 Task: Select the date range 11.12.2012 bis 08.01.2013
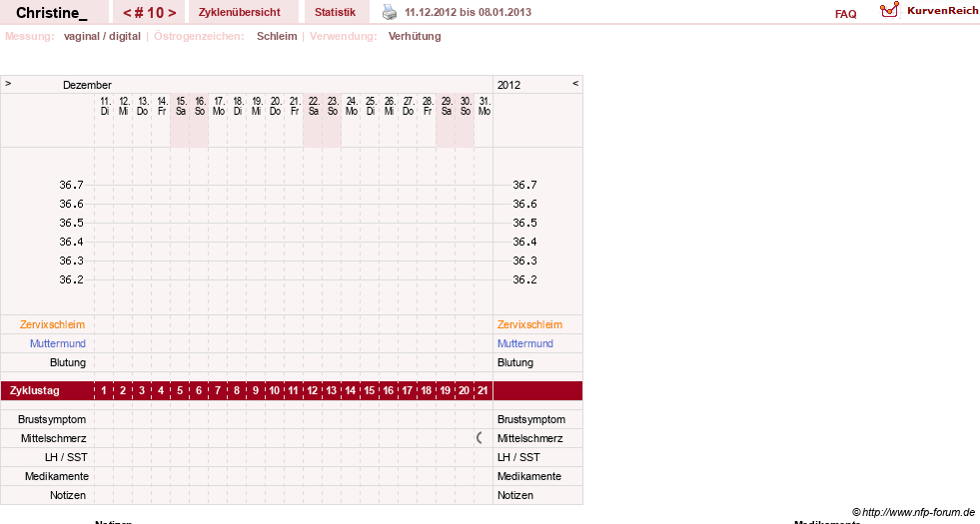point(469,12)
